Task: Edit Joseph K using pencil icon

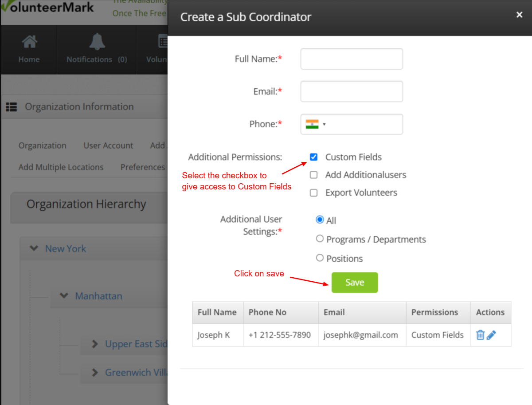Action: [x=491, y=335]
